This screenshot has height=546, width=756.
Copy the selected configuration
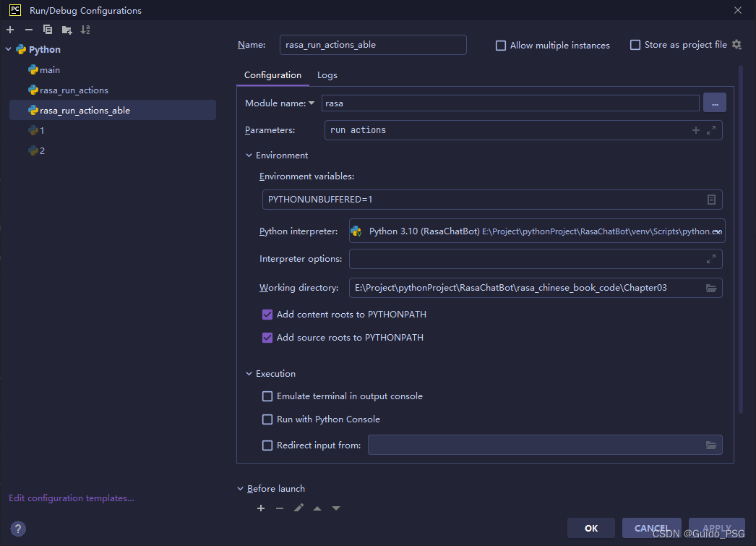[47, 30]
